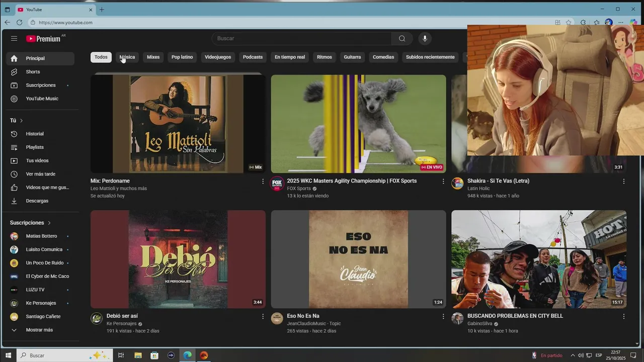Viewport: 644px width, 362px height.
Task: Expand Mostrar más subscriptions
Action: [x=40, y=330]
